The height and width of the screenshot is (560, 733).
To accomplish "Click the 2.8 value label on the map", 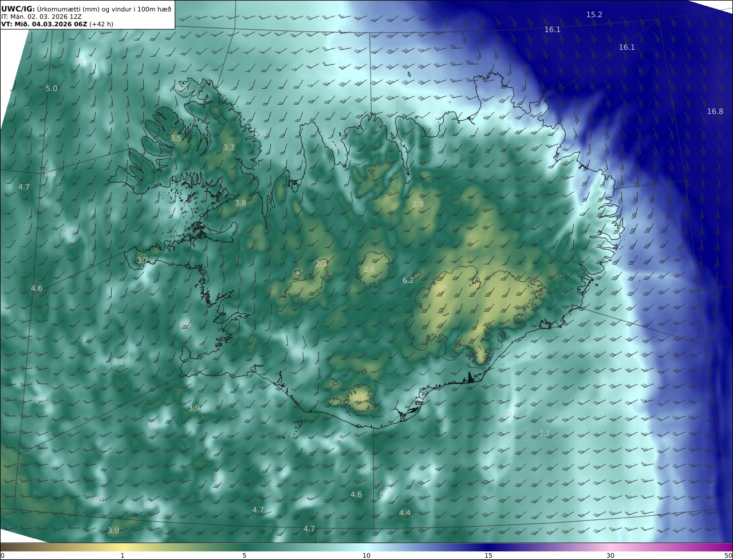I will pyautogui.click(x=418, y=204).
